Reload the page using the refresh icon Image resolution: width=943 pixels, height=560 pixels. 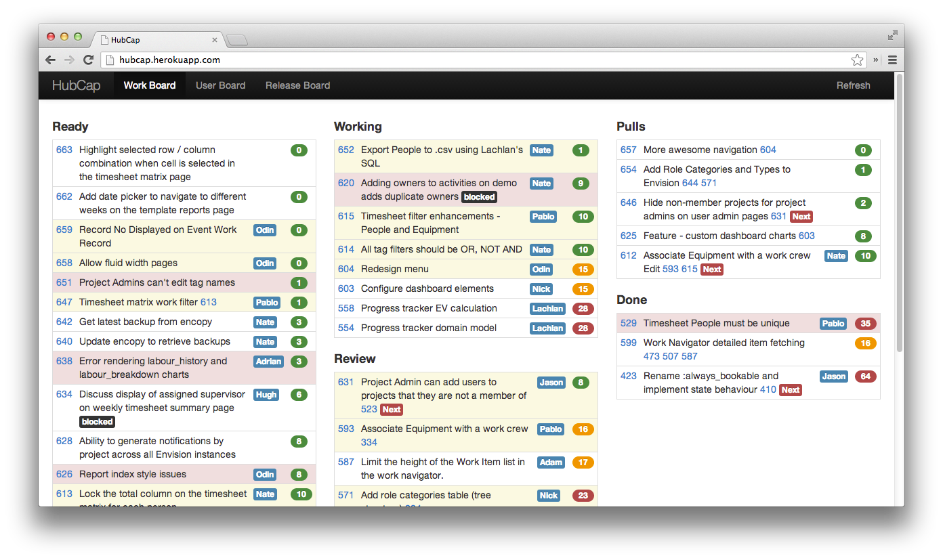(89, 60)
